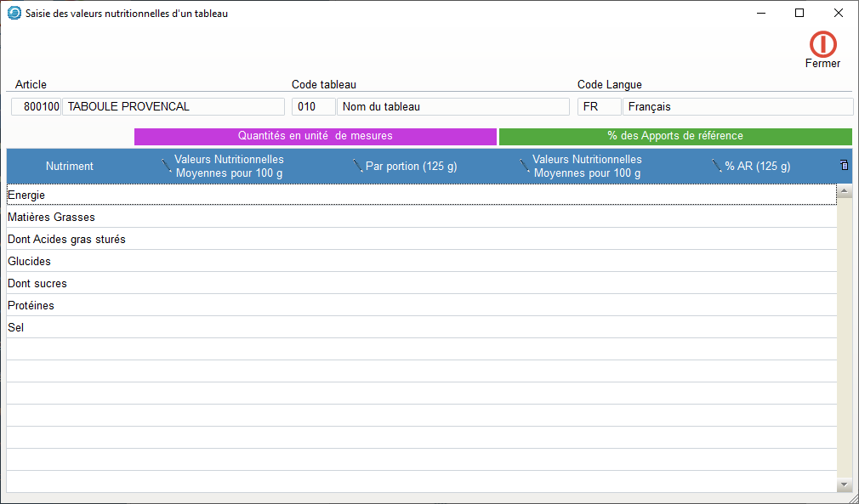Maximize the nutritional values window

click(799, 13)
